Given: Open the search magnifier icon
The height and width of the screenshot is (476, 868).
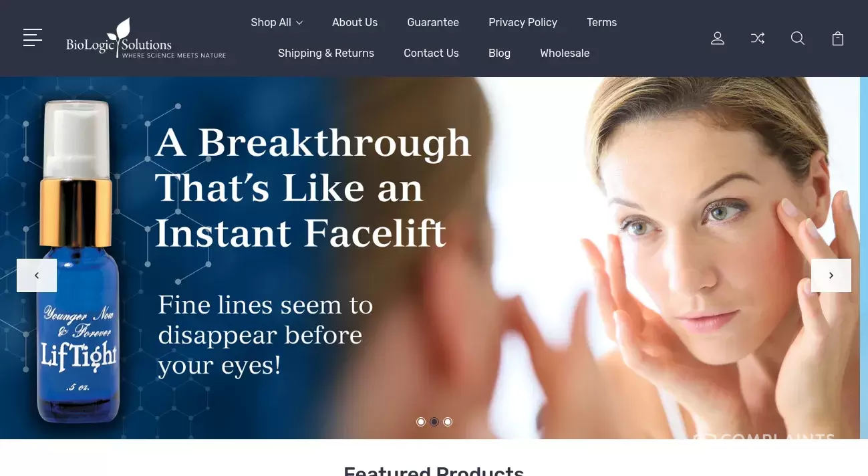Looking at the screenshot, I should pyautogui.click(x=798, y=38).
